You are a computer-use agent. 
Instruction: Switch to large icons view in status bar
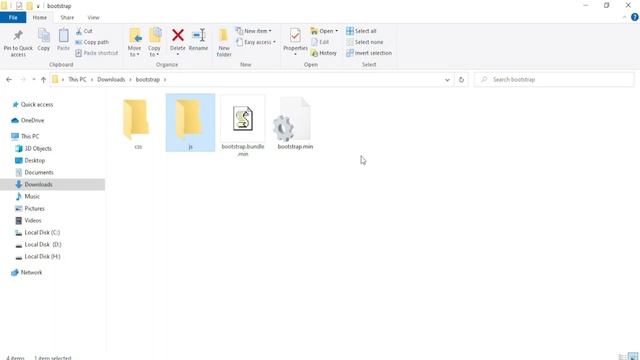click(x=633, y=357)
